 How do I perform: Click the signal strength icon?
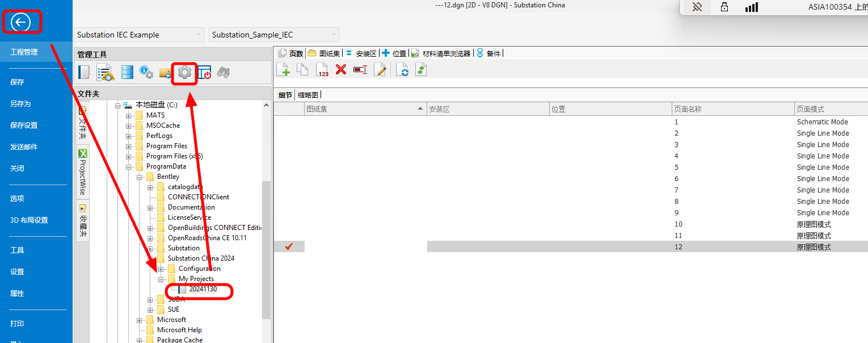pyautogui.click(x=752, y=7)
